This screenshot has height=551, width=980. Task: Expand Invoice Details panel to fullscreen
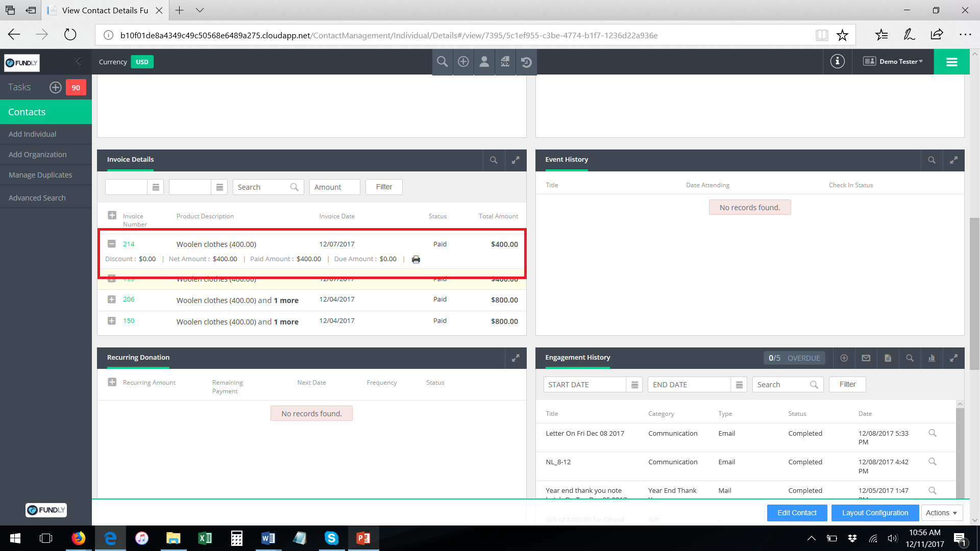coord(516,160)
